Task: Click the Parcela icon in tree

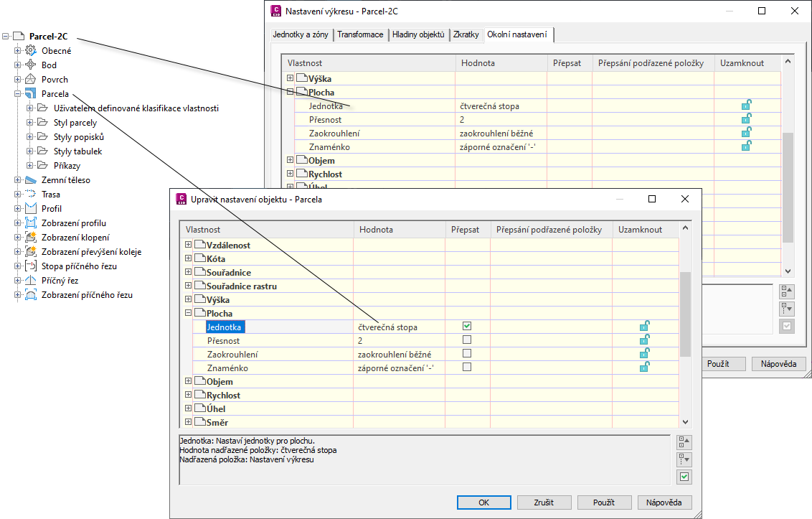Action: 31,94
